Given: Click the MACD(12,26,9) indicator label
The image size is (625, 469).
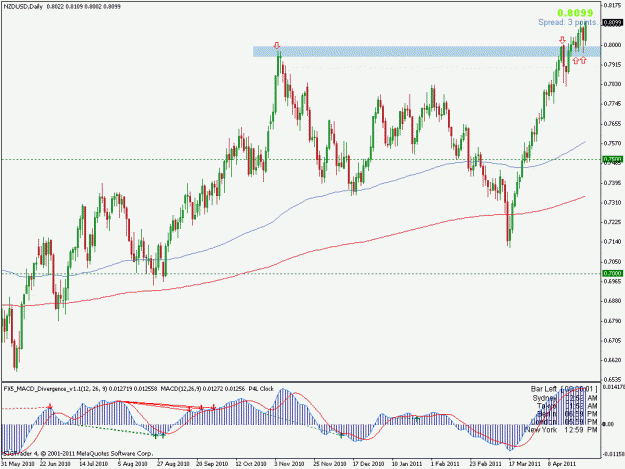Looking at the screenshot, I should click(202, 389).
